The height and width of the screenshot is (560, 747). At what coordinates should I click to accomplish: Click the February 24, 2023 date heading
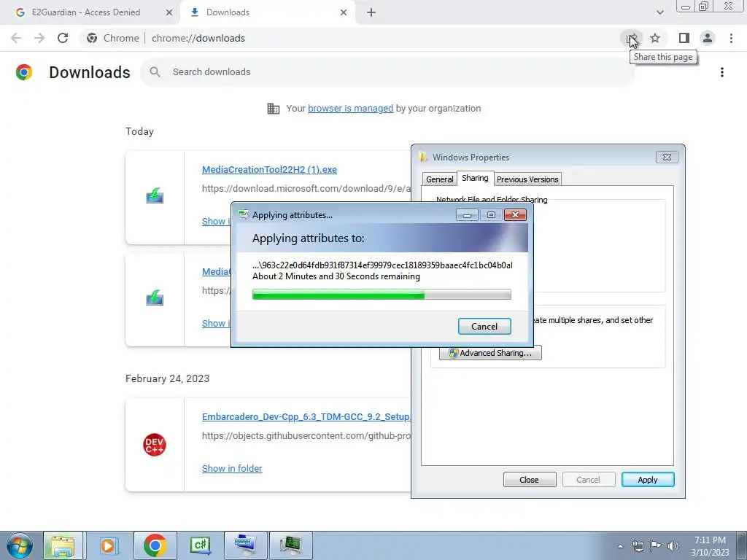pos(167,379)
